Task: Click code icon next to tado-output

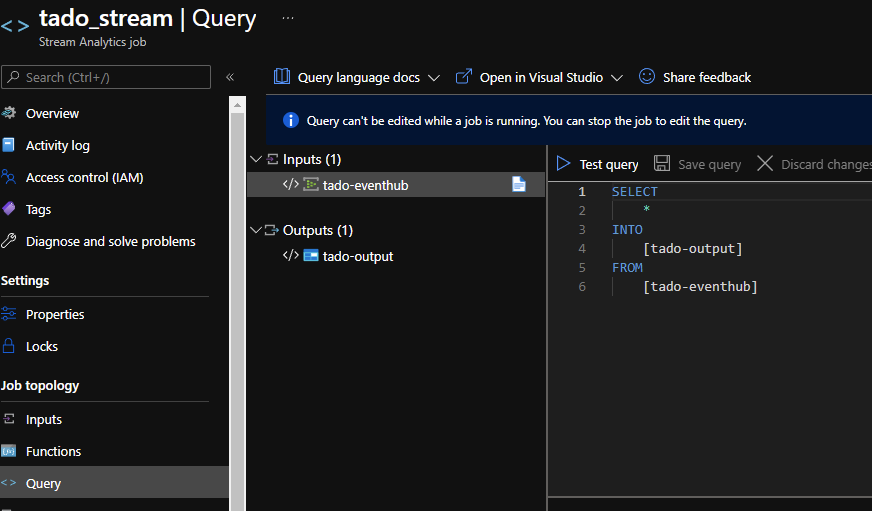Action: (291, 255)
